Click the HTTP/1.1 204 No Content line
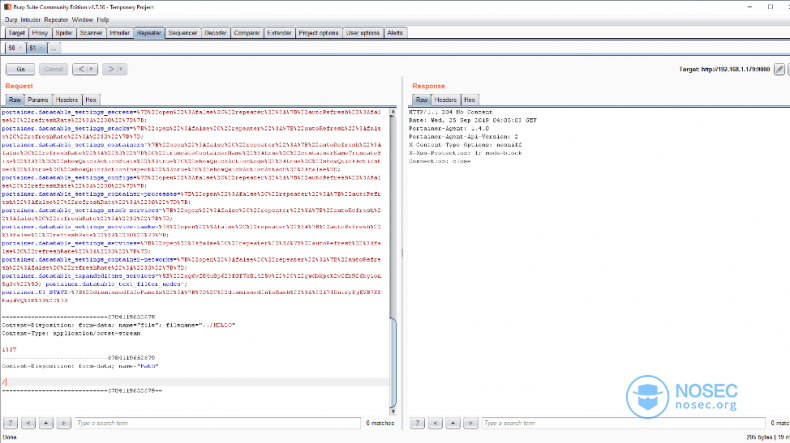Image resolution: width=790 pixels, height=443 pixels. 450,112
